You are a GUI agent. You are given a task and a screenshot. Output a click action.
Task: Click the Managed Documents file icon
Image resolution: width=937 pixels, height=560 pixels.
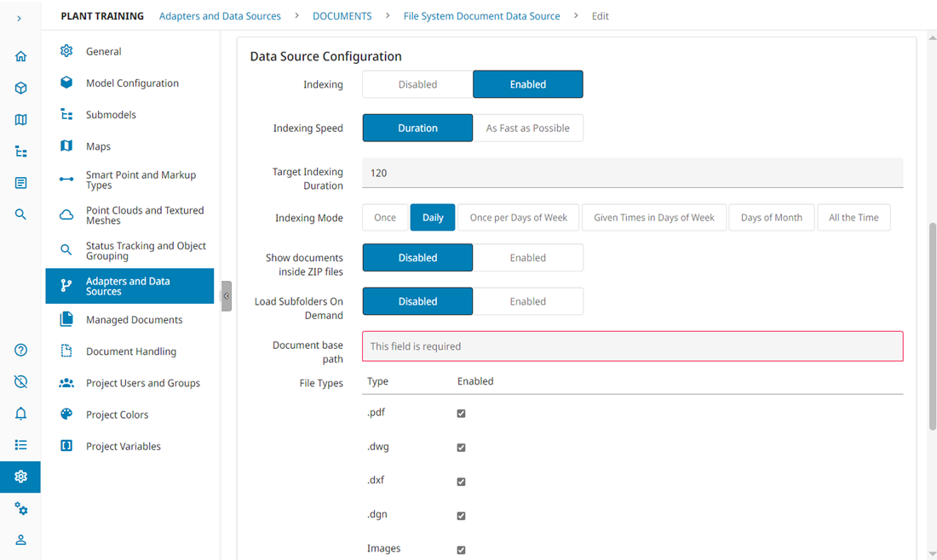(x=66, y=319)
